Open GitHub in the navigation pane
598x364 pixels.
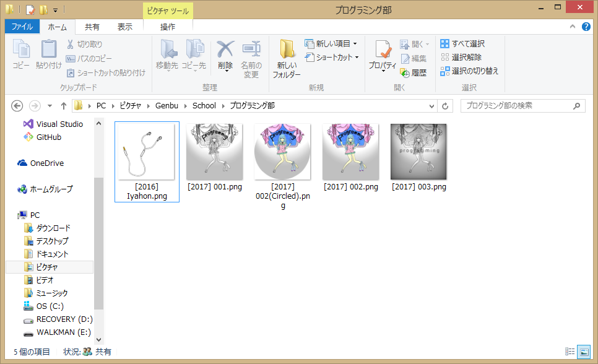click(x=48, y=137)
